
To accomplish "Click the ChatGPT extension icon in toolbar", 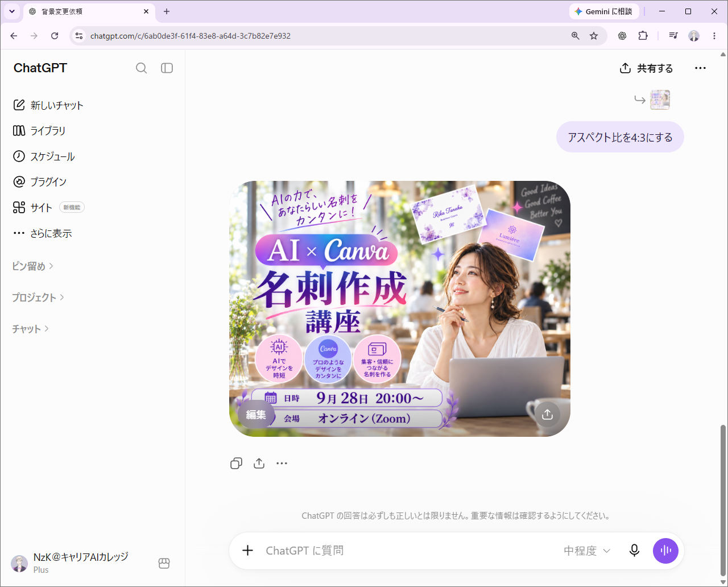I will click(x=622, y=36).
